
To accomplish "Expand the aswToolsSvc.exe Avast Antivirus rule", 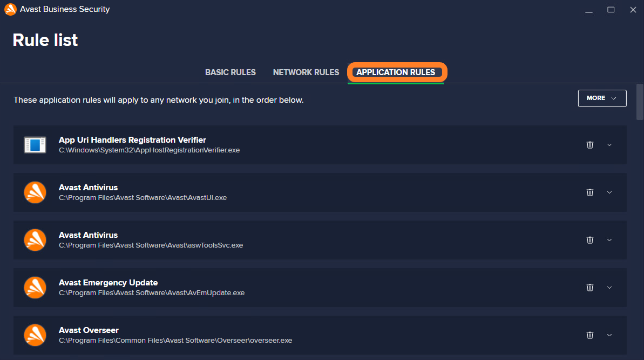I will click(x=609, y=240).
